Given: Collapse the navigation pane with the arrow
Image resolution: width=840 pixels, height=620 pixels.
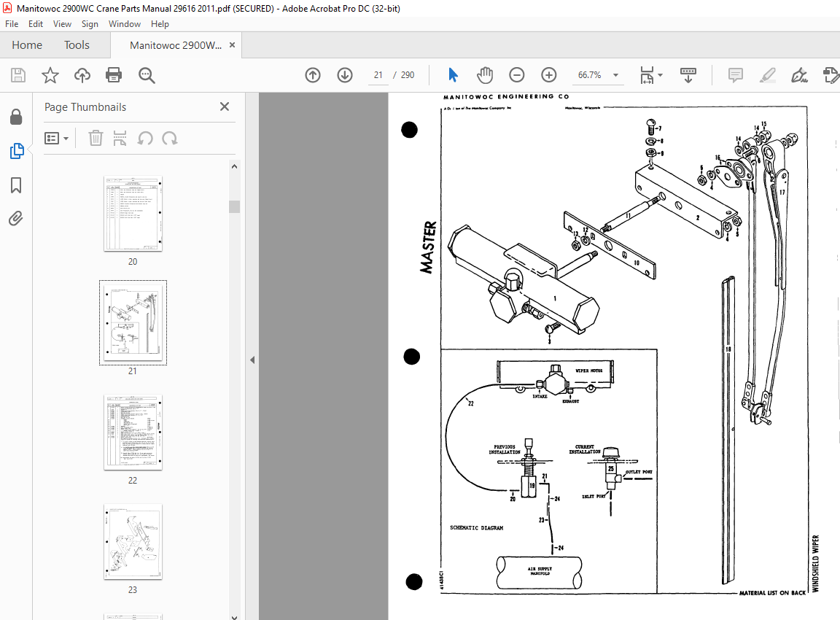Looking at the screenshot, I should (x=252, y=360).
